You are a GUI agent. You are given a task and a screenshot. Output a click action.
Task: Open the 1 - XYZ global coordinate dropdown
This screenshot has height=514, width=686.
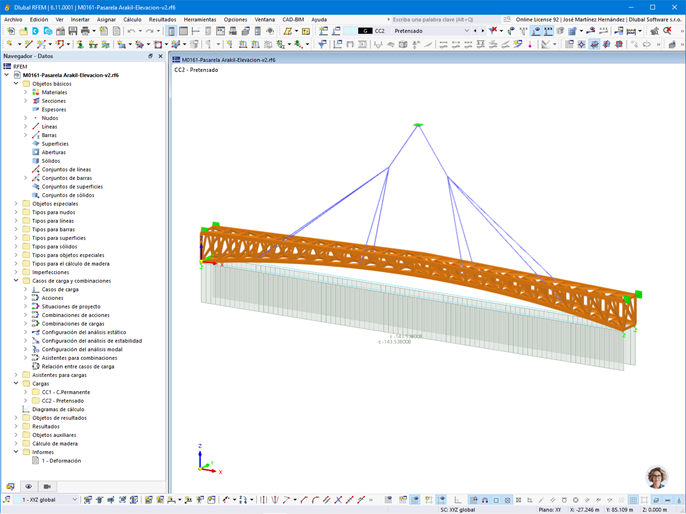(74, 499)
